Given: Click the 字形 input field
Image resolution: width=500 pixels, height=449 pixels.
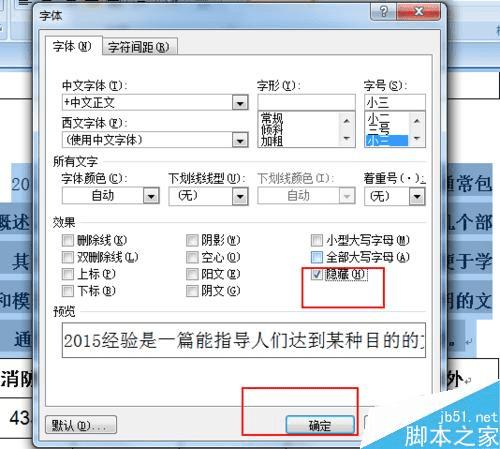Looking at the screenshot, I should click(306, 102).
